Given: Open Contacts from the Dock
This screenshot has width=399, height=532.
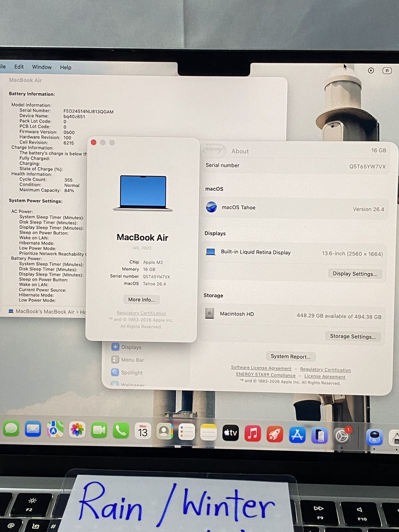Looking at the screenshot, I should tap(165, 431).
